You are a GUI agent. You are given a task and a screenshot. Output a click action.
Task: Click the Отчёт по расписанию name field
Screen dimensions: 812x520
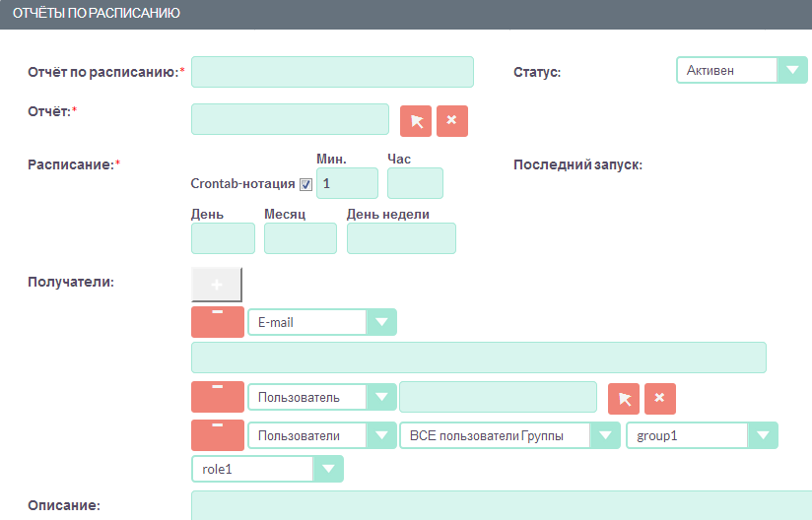click(332, 72)
